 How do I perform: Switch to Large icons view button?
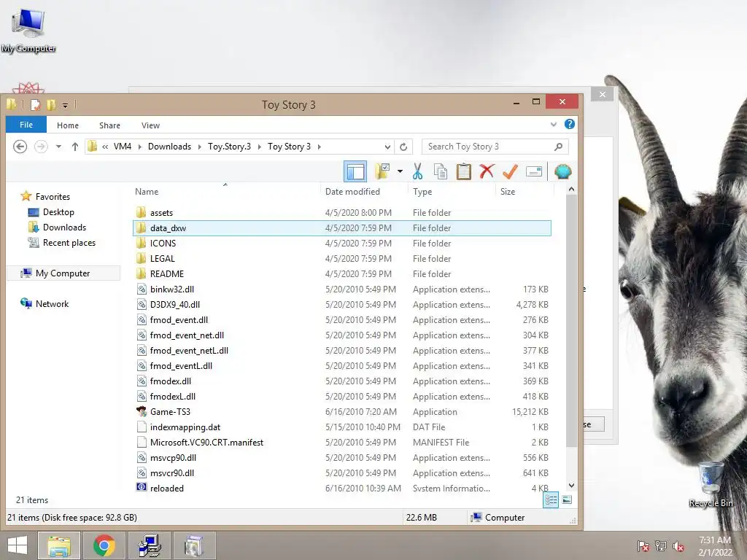tap(567, 499)
